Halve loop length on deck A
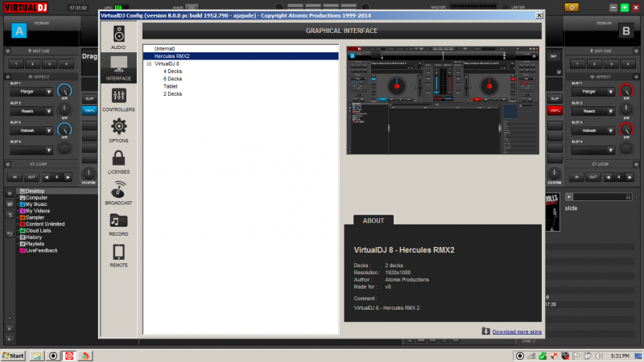The image size is (644, 362). pos(47,177)
